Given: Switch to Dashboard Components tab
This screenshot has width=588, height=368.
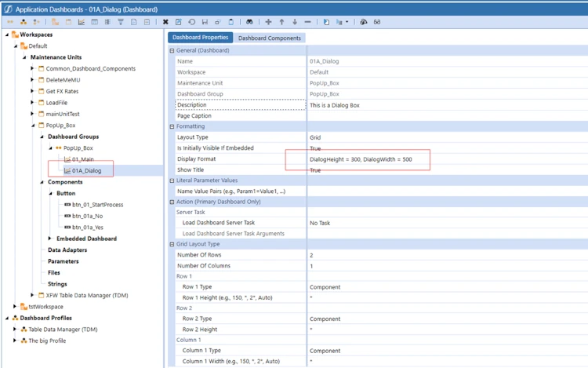Looking at the screenshot, I should coord(270,38).
